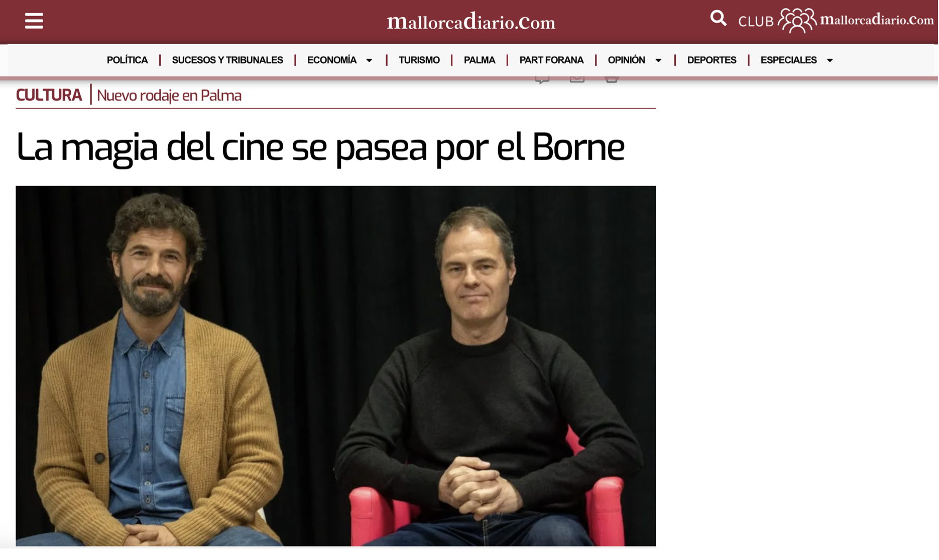The image size is (939, 560).
Task: Click the Club mallorcadiario.com link
Action: point(836,21)
